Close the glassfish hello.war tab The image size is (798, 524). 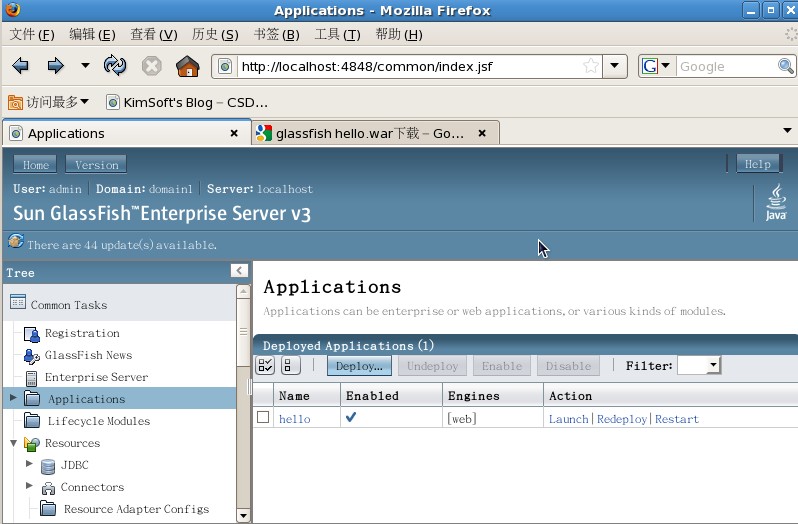click(482, 133)
